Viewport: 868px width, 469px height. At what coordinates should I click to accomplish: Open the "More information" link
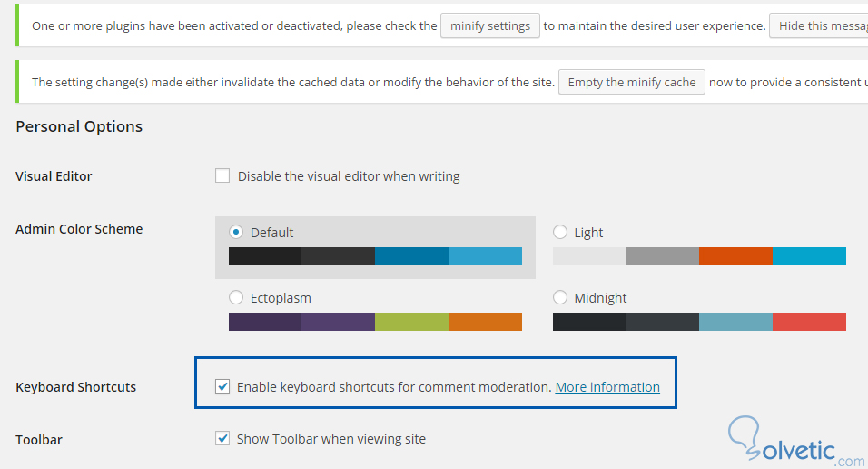coord(607,387)
